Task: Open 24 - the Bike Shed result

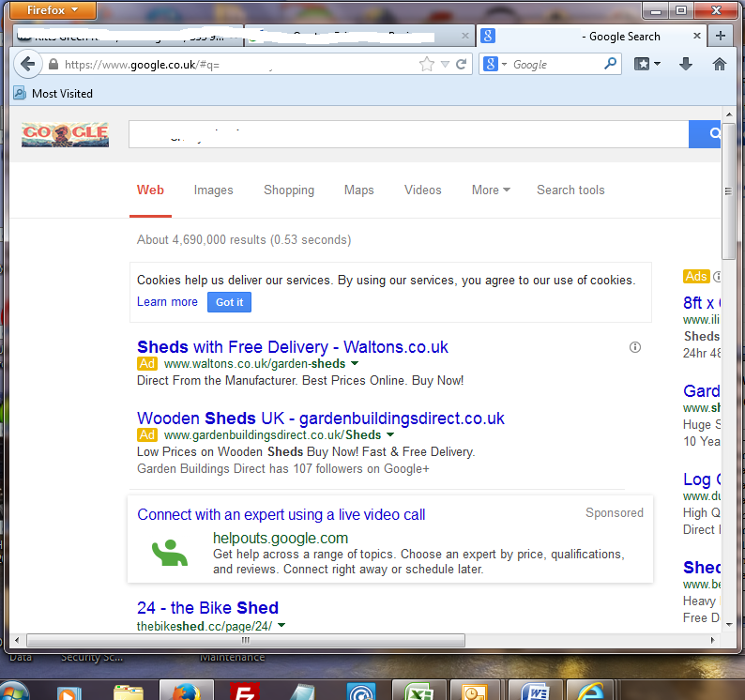Action: pos(207,608)
